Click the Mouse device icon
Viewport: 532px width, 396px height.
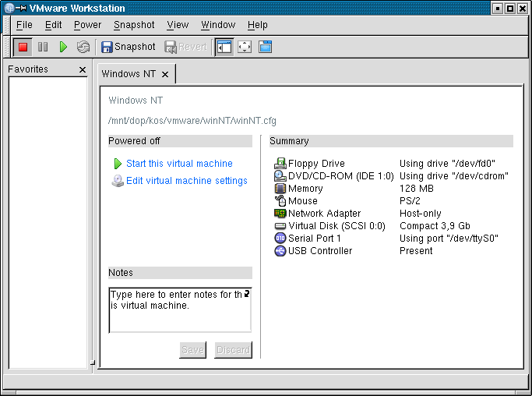pos(280,200)
